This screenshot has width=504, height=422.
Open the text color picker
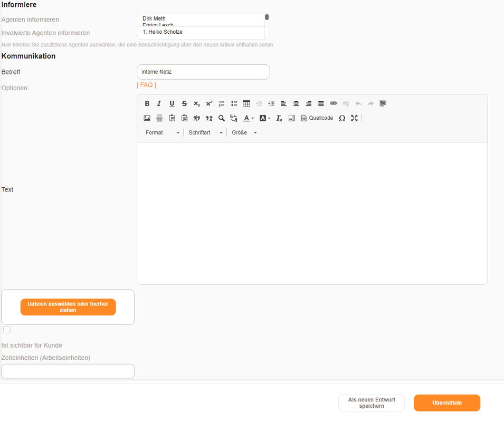click(249, 118)
